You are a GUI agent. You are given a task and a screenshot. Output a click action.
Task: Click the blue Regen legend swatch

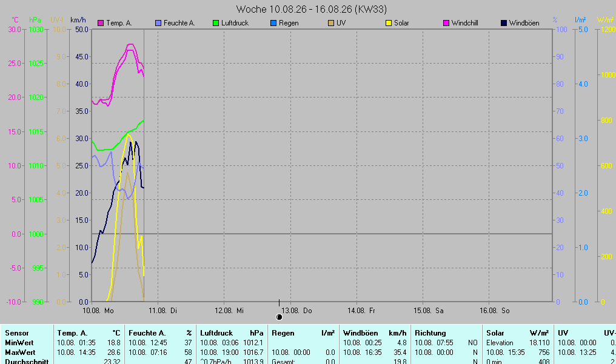(x=273, y=23)
